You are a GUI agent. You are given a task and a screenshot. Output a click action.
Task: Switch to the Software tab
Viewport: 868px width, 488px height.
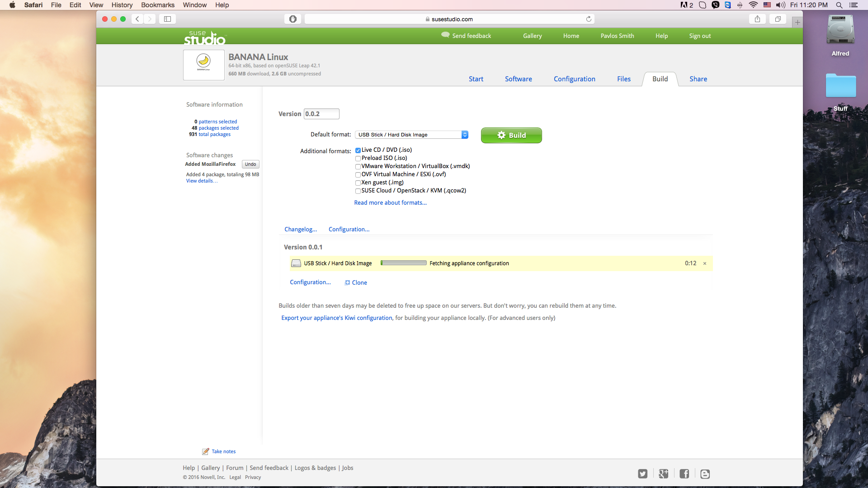click(x=518, y=79)
